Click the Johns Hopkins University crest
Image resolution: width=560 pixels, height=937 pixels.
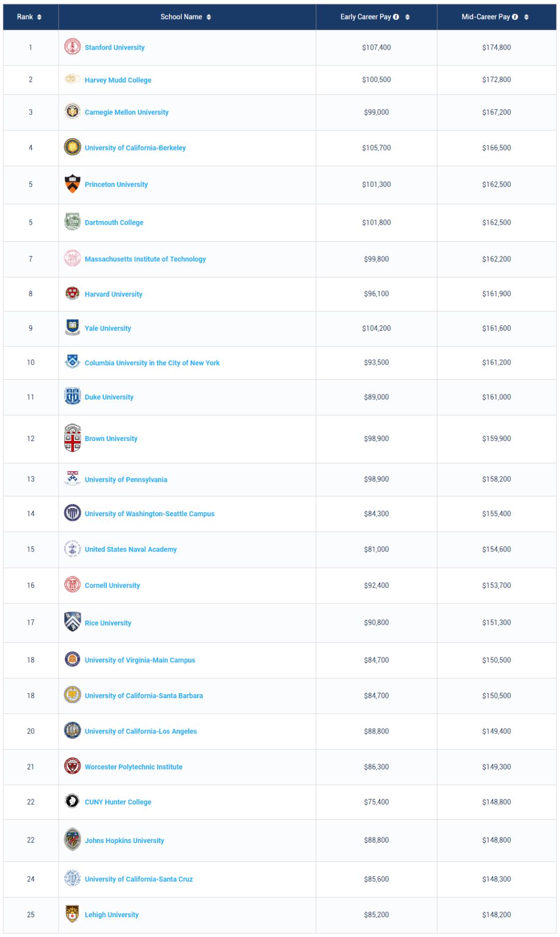(72, 839)
